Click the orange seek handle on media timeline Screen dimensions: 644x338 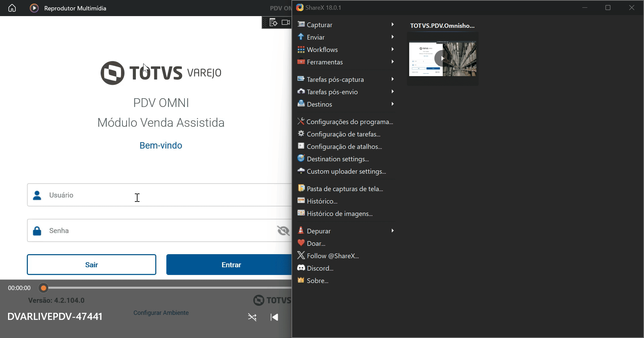point(43,288)
